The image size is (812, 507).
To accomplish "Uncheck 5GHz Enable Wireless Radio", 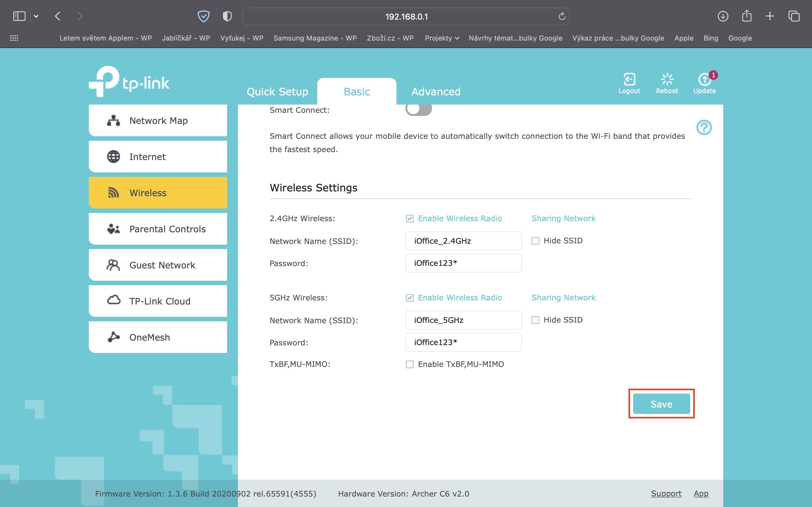I will coord(409,298).
